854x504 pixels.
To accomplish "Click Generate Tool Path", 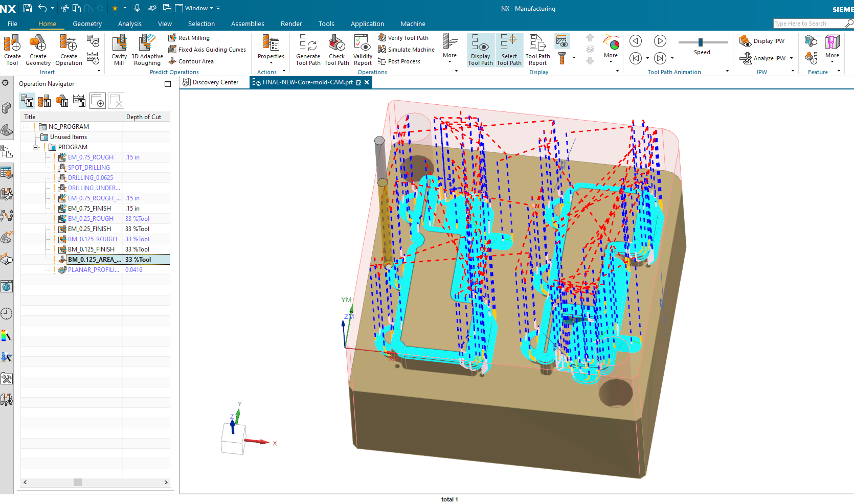I will (308, 50).
